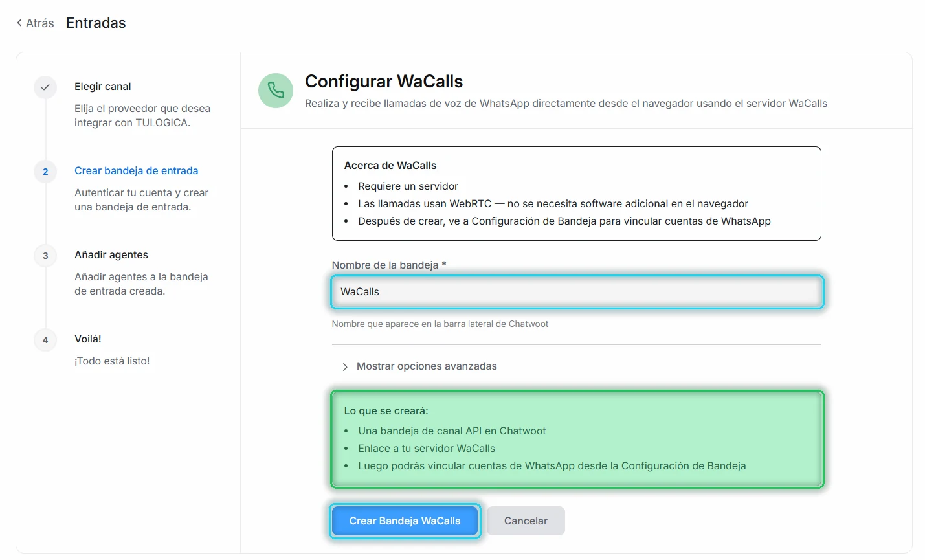Viewport: 925px width, 560px height.
Task: Click the Configurar WaCalls heading
Action: [384, 82]
